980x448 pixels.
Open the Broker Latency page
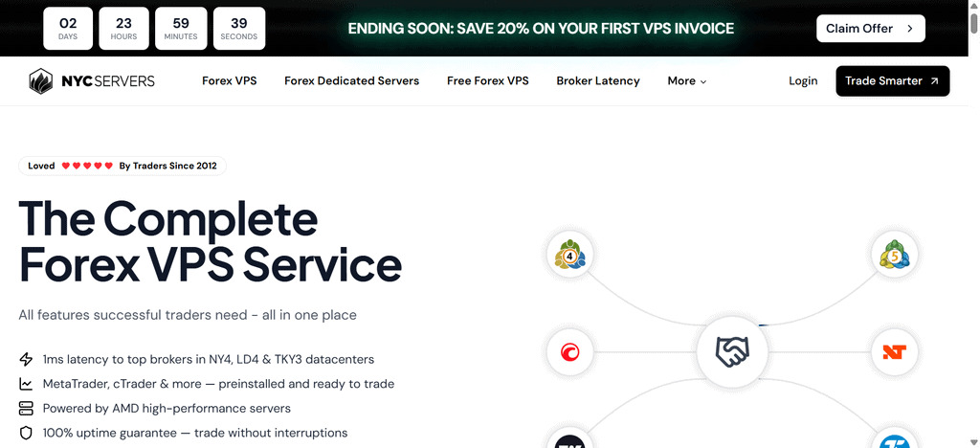click(x=598, y=81)
